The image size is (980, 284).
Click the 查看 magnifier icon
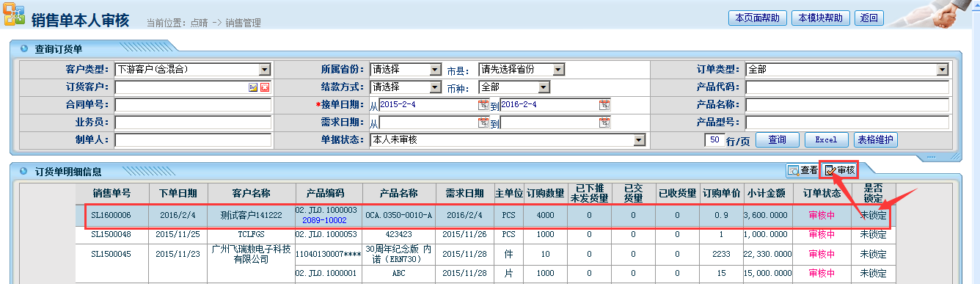pos(794,170)
